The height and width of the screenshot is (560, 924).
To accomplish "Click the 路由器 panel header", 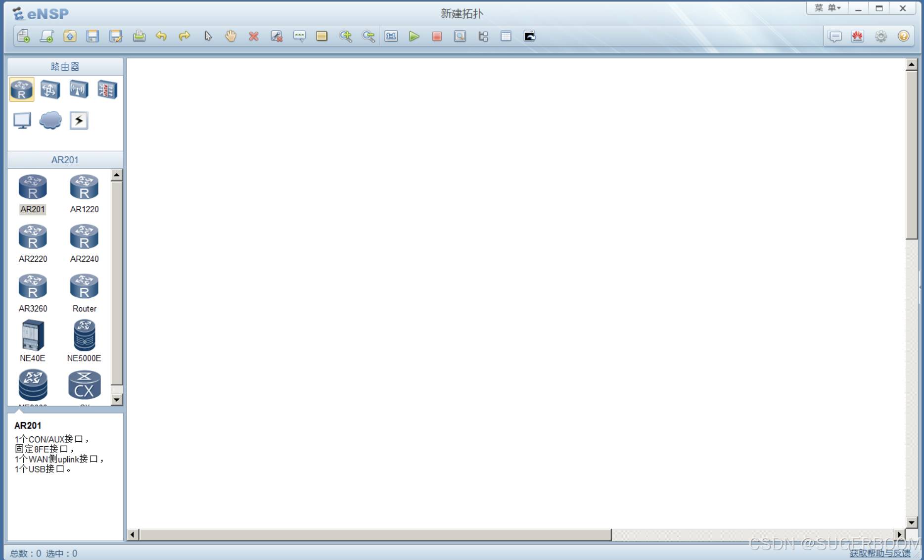I will pos(65,67).
